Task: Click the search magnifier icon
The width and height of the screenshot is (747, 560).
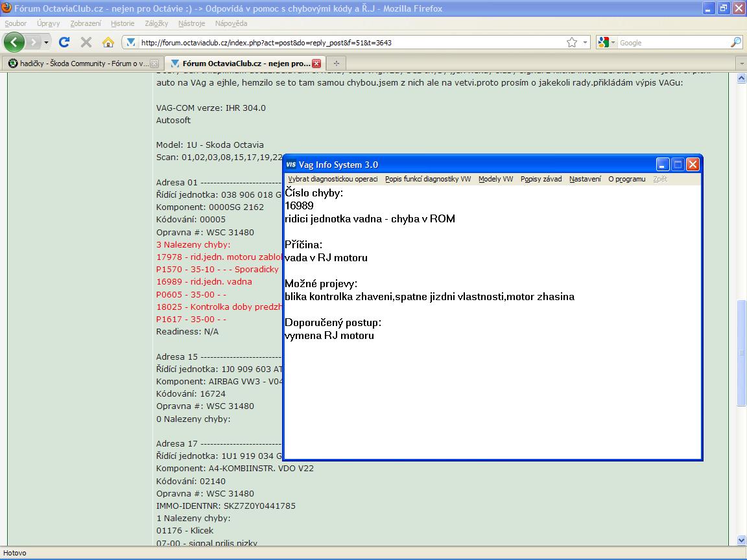Action: point(735,42)
